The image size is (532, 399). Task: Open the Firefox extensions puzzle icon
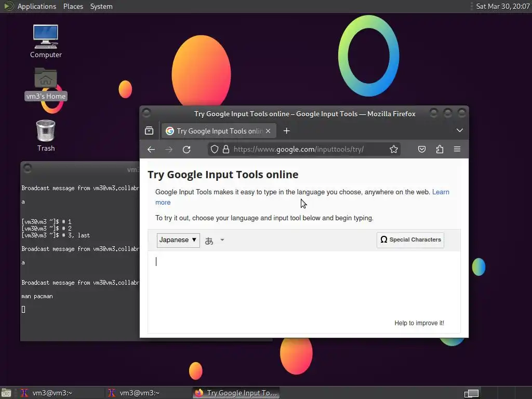[440, 149]
